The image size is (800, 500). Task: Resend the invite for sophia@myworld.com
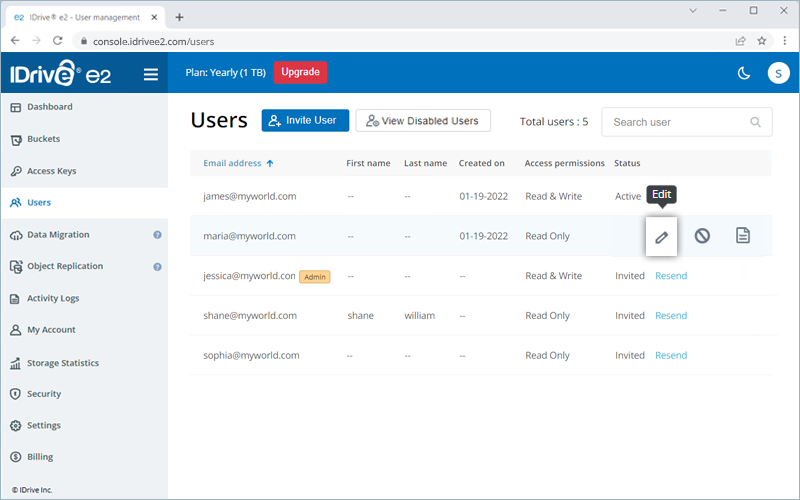(670, 356)
